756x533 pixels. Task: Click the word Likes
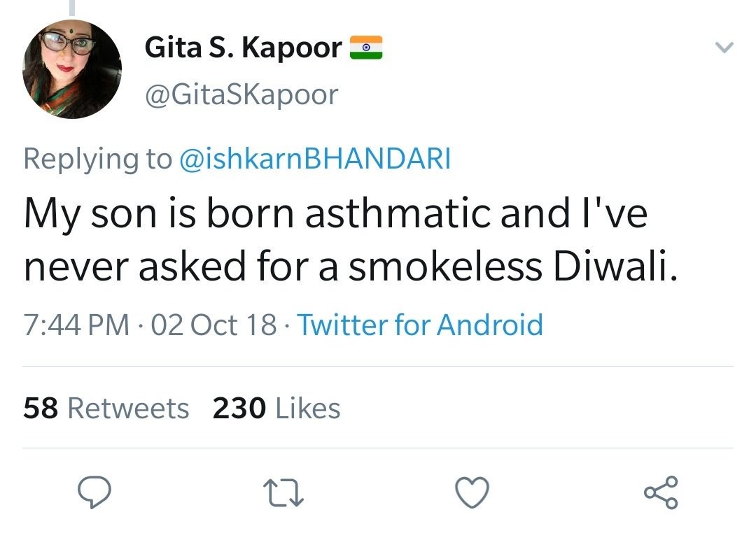coord(308,408)
